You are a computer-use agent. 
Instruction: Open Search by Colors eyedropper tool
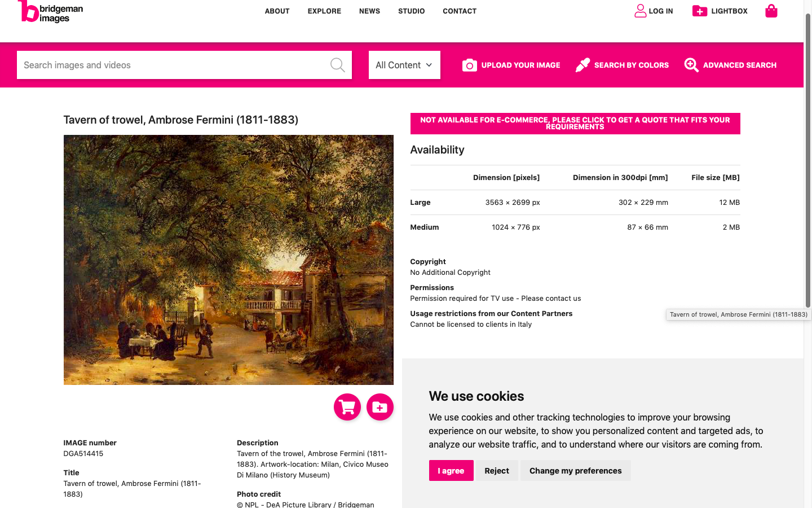[x=582, y=65]
